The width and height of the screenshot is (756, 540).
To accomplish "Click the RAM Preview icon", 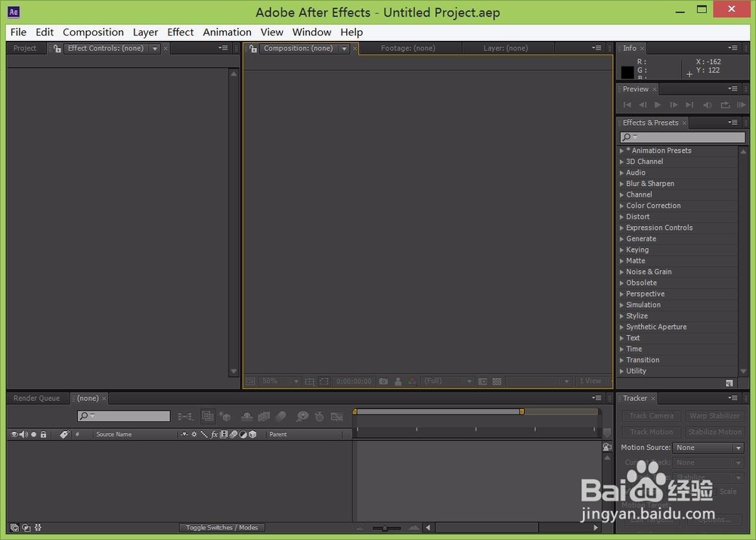I will click(x=741, y=104).
